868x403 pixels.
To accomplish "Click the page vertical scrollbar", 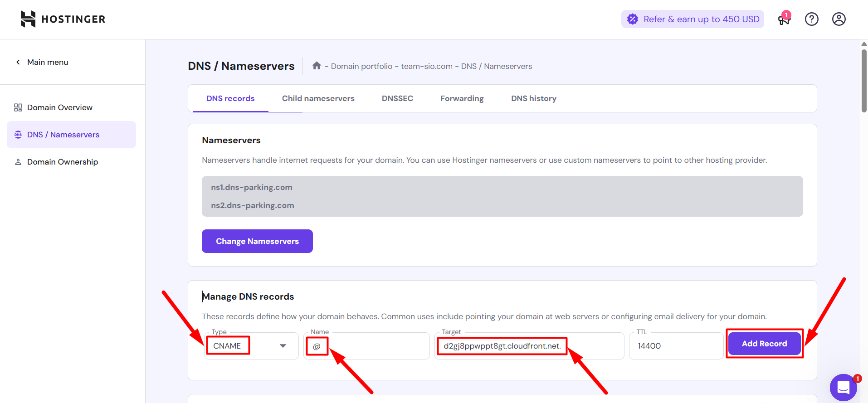I will coord(864,81).
